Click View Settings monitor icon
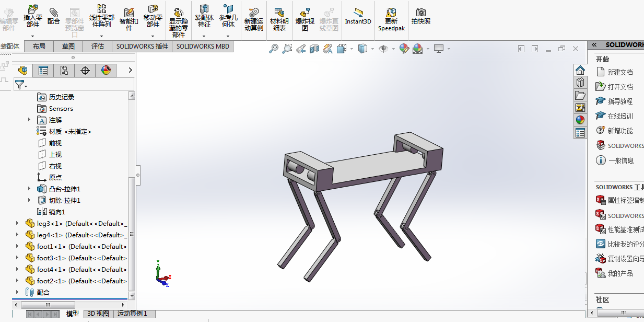 [439, 49]
